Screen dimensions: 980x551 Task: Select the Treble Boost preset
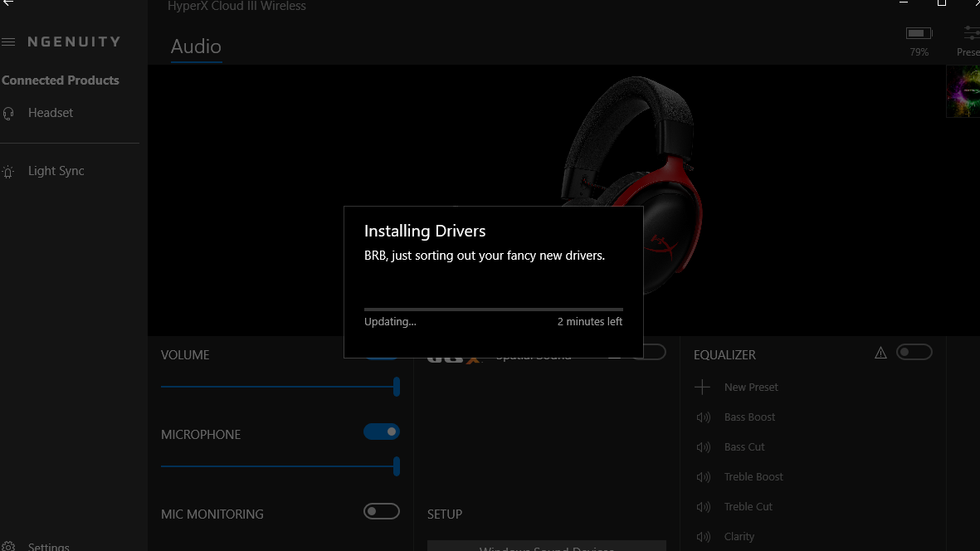tap(753, 477)
